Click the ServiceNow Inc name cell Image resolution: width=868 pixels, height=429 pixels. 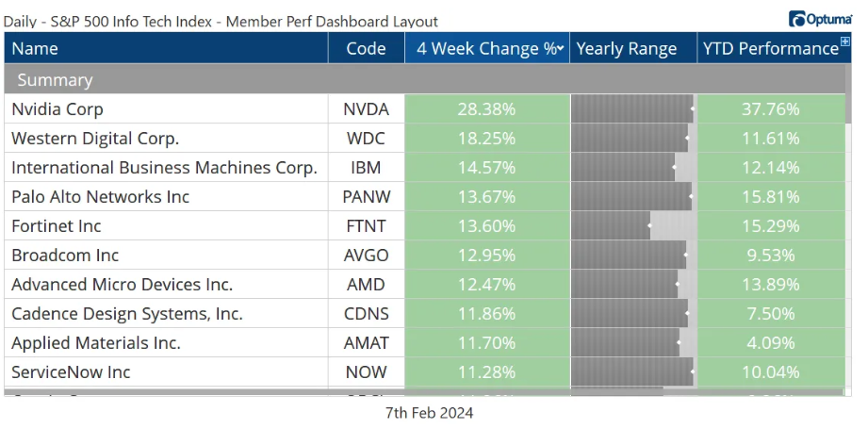pyautogui.click(x=72, y=372)
